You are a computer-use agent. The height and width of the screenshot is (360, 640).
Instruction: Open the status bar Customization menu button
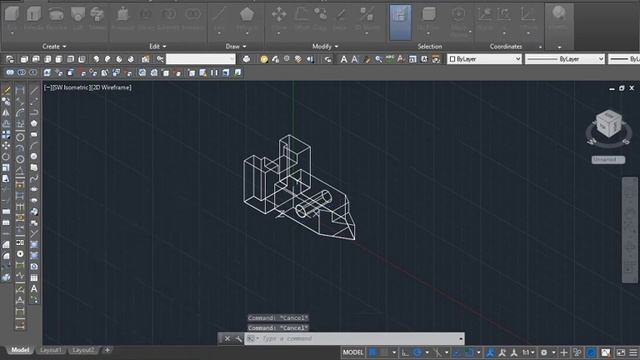[x=633, y=352]
